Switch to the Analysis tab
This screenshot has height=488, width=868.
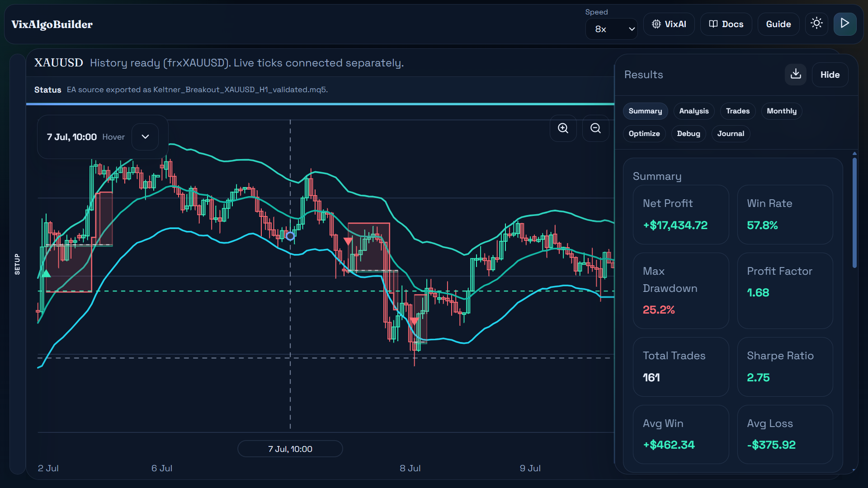694,111
